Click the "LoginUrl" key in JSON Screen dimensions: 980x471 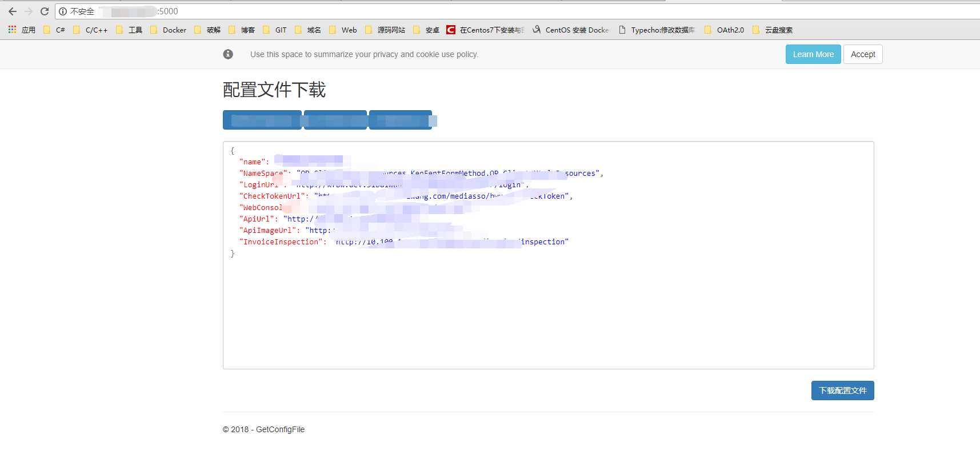[x=261, y=185]
